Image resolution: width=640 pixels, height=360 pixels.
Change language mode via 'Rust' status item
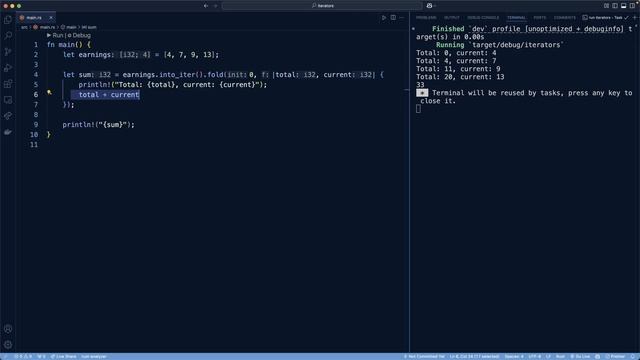[x=560, y=356]
